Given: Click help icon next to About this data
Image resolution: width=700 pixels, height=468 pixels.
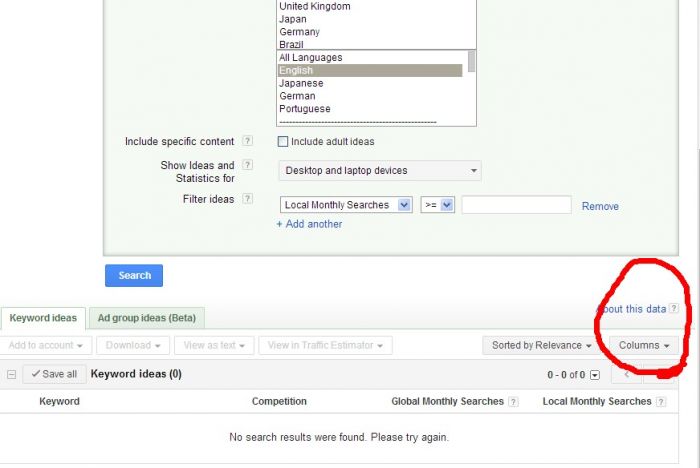Looking at the screenshot, I should [674, 308].
